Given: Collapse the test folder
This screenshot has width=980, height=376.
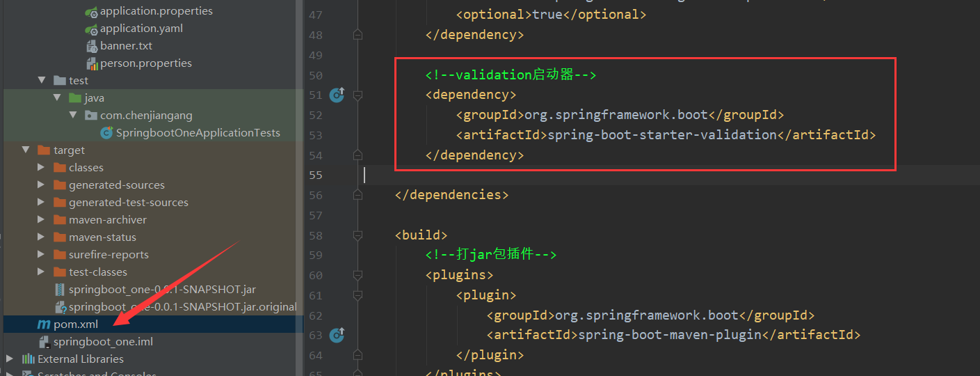Looking at the screenshot, I should 42,81.
